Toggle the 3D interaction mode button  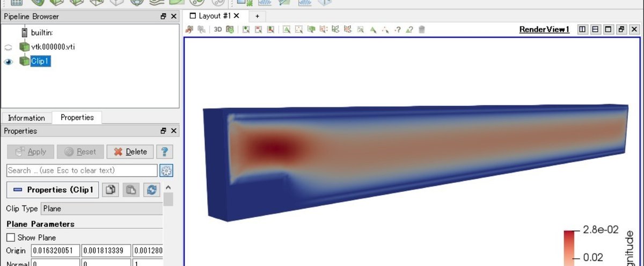[x=218, y=30]
